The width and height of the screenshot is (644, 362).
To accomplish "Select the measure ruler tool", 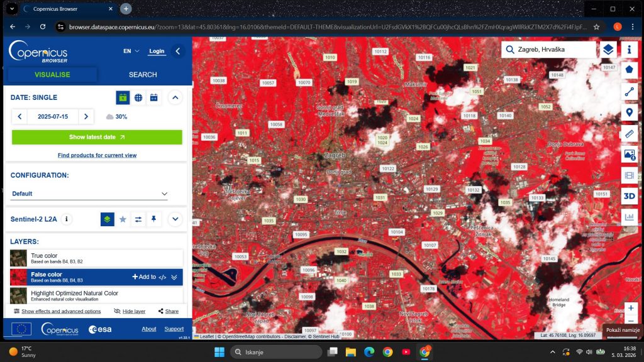I will coord(630,133).
